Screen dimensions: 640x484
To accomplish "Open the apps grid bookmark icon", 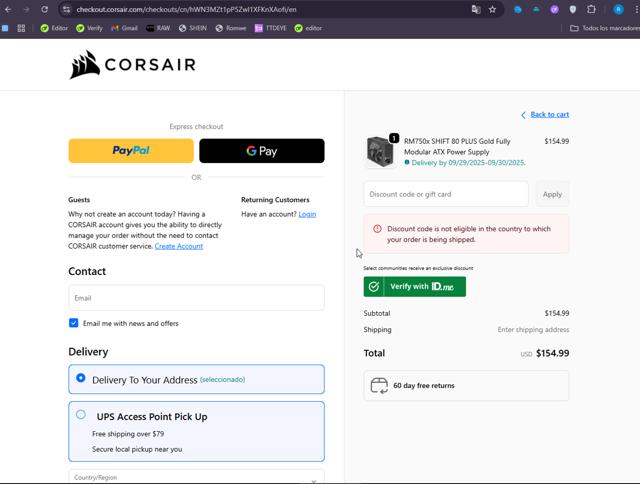I will 21,28.
